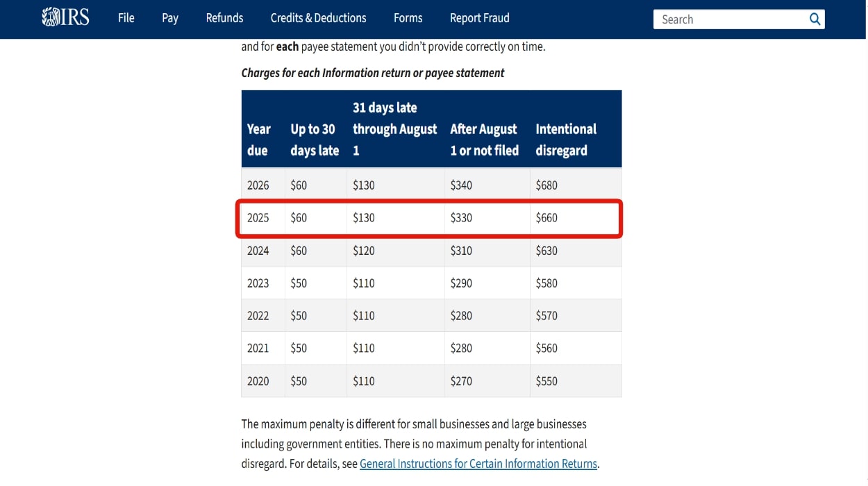Viewport: 868px width, 486px height.
Task: Open General Instructions for Certain Information Returns link
Action: pos(478,464)
